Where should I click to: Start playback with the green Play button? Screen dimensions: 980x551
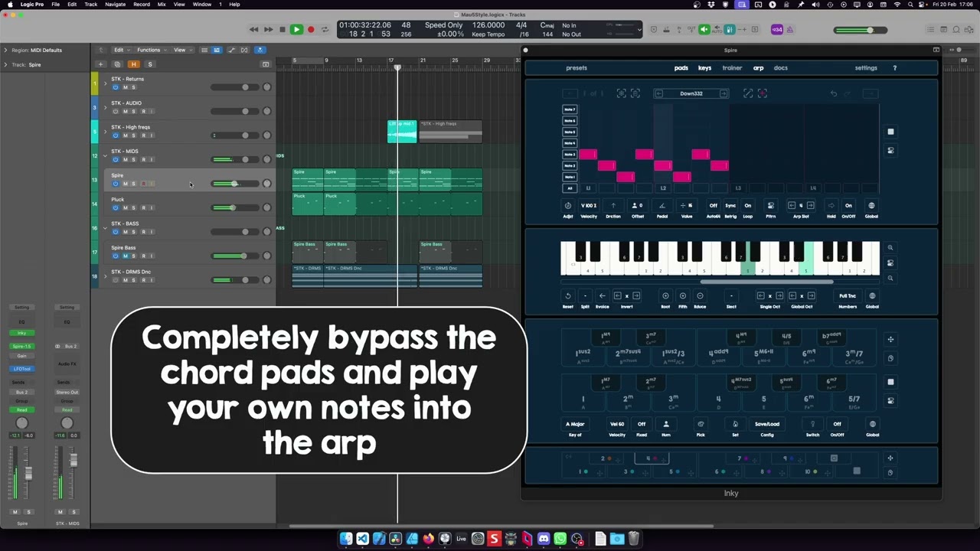pos(296,30)
